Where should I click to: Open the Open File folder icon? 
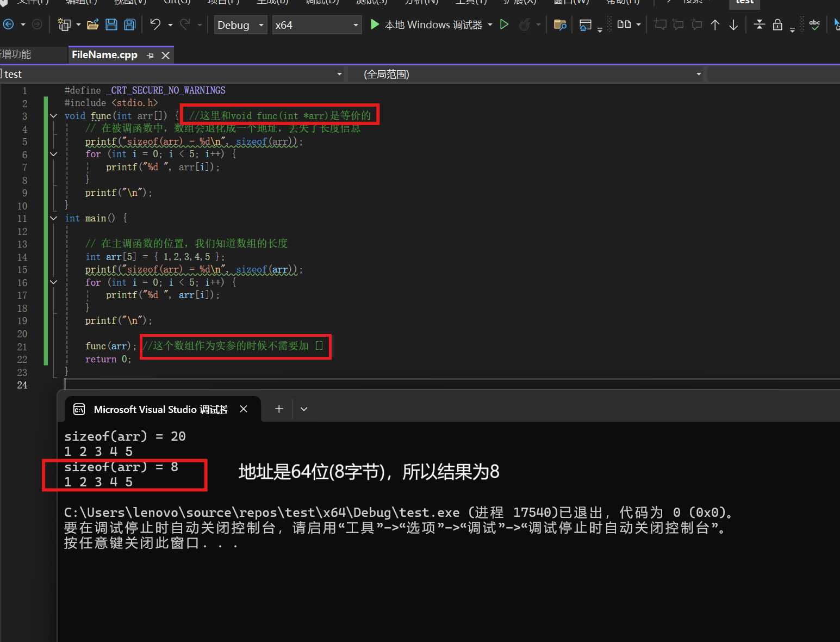click(x=93, y=23)
